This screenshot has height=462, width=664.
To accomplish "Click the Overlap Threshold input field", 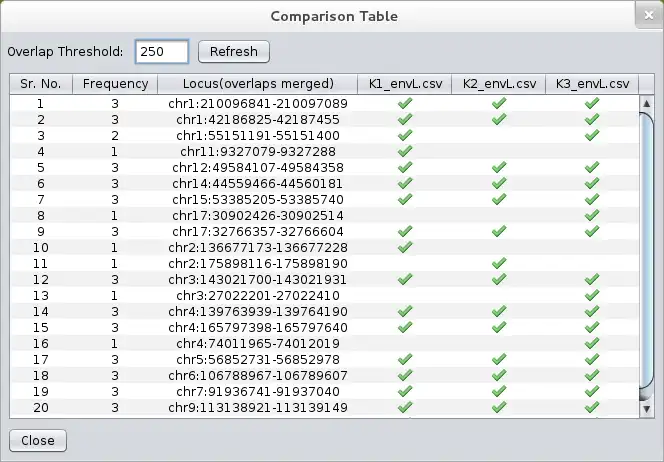I will click(160, 51).
